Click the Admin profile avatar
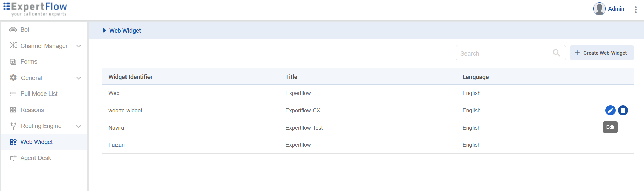Image resolution: width=644 pixels, height=191 pixels. (599, 9)
